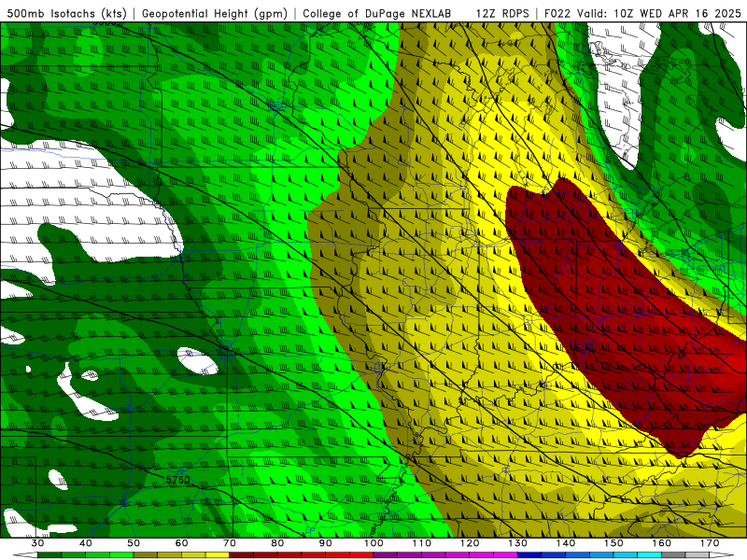747x560 pixels.
Task: Click the legend value 50
Action: tap(134, 543)
